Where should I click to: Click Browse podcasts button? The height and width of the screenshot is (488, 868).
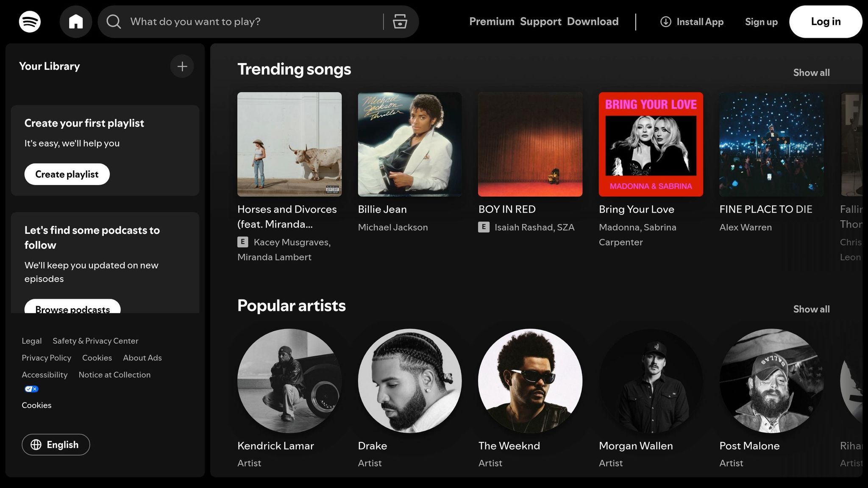pyautogui.click(x=72, y=307)
